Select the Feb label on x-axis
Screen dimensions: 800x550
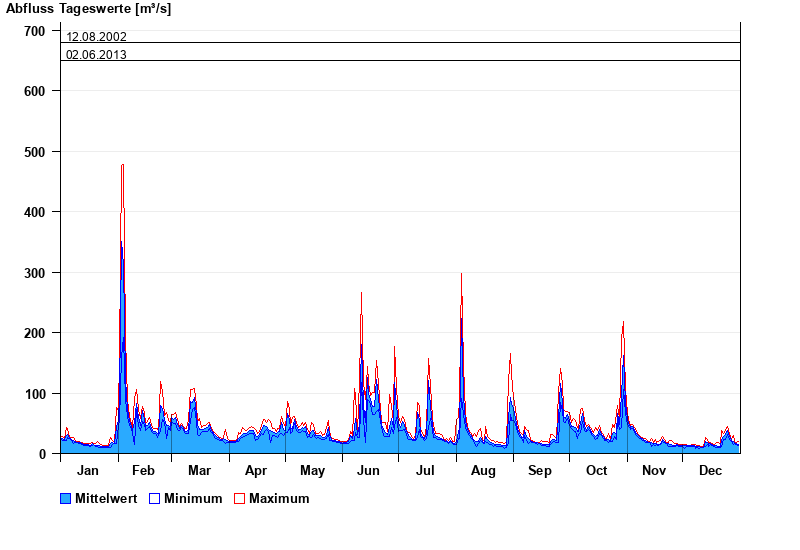(x=143, y=471)
